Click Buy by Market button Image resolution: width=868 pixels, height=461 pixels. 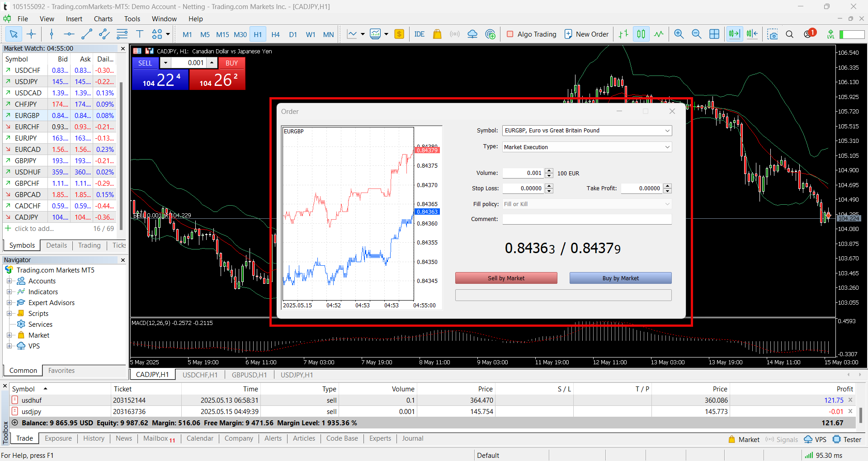(x=620, y=278)
